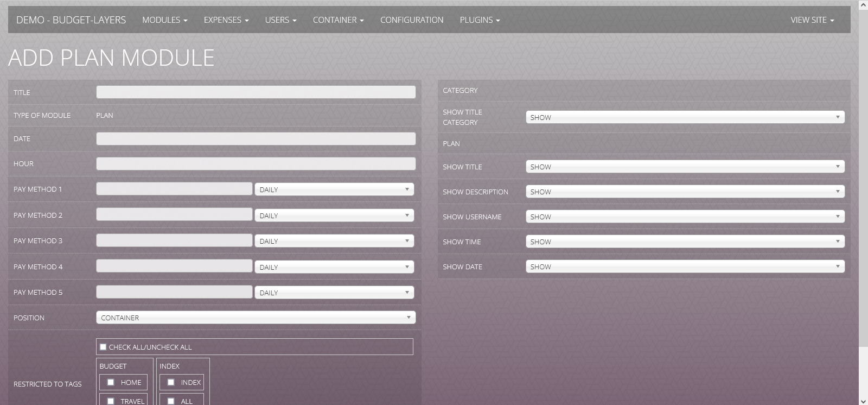
Task: Expand the View Site menu
Action: pos(812,20)
